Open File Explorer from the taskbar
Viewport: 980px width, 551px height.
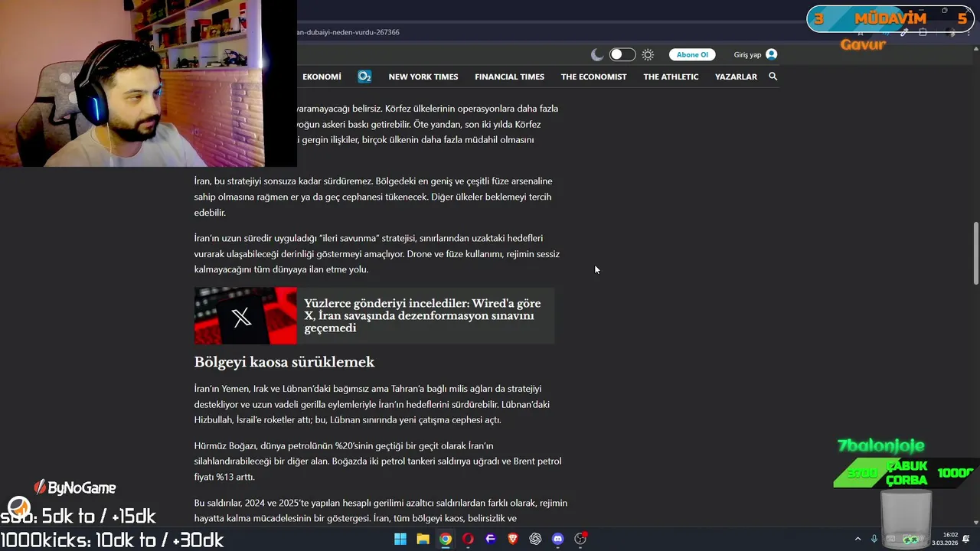coord(423,539)
